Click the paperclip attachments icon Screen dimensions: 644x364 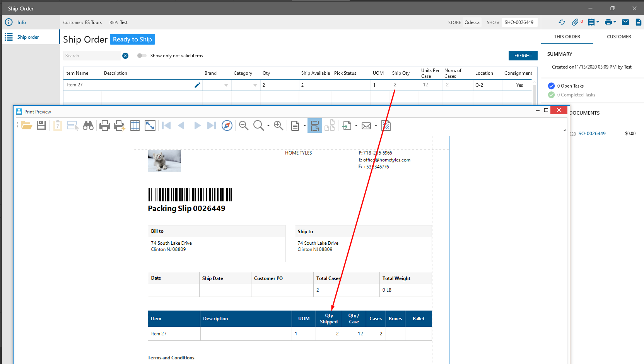[575, 22]
